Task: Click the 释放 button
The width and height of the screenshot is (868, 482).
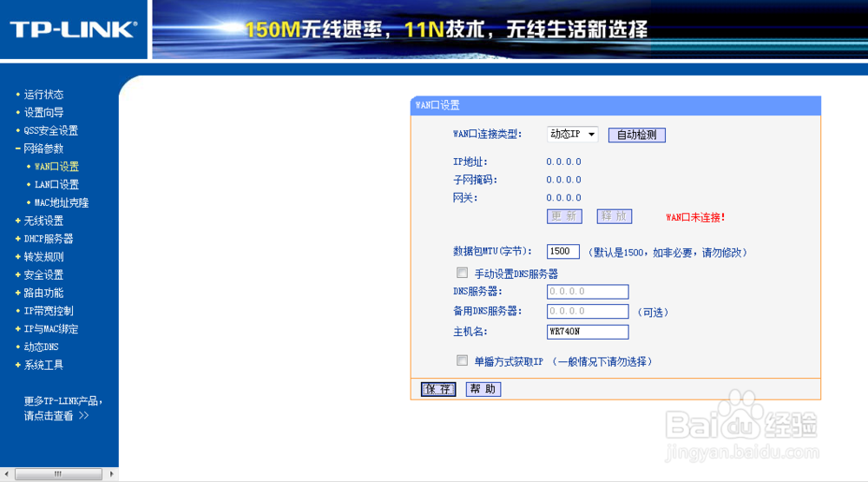Action: (614, 216)
